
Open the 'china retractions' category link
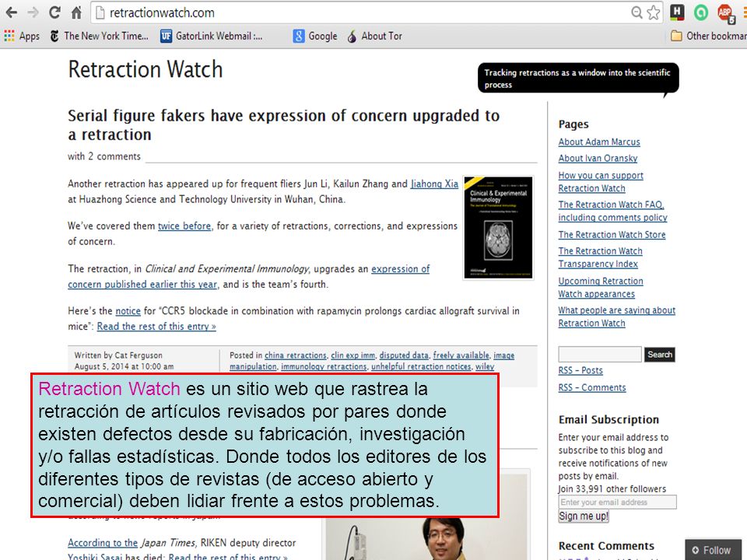point(296,355)
